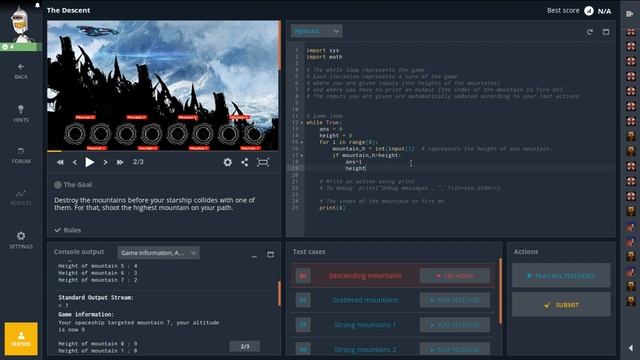This screenshot has width=640, height=360.
Task: Step back one frame in replay
Action: pos(75,162)
